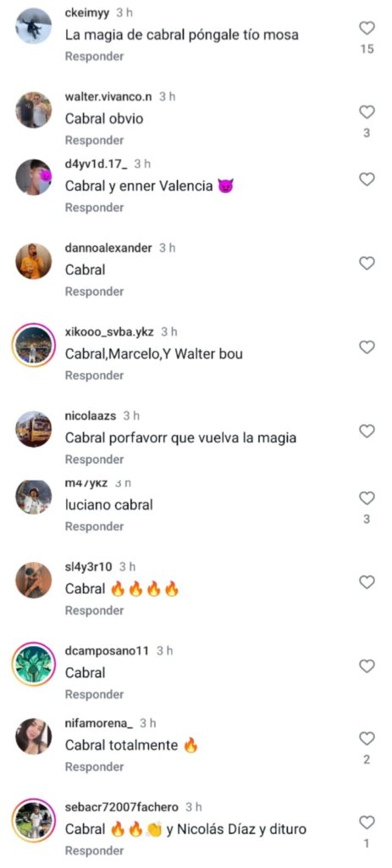Open the nicolaazs username link
Viewport: 392px width, 868px height.
click(x=90, y=415)
